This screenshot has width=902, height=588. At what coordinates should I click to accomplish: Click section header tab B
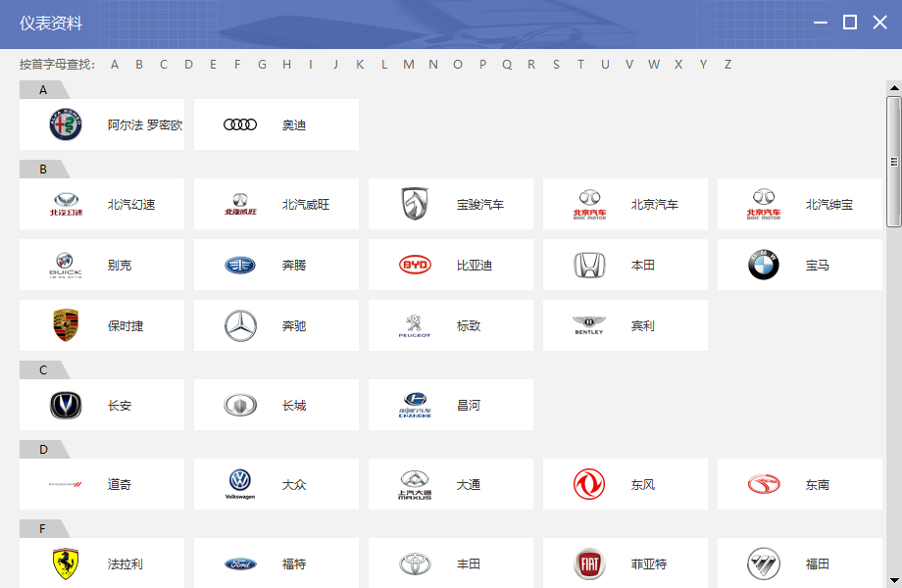[44, 169]
